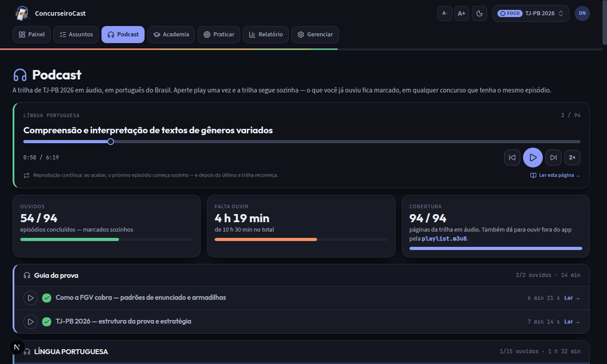Play the current episode in the player
The image size is (607, 364).
533,158
